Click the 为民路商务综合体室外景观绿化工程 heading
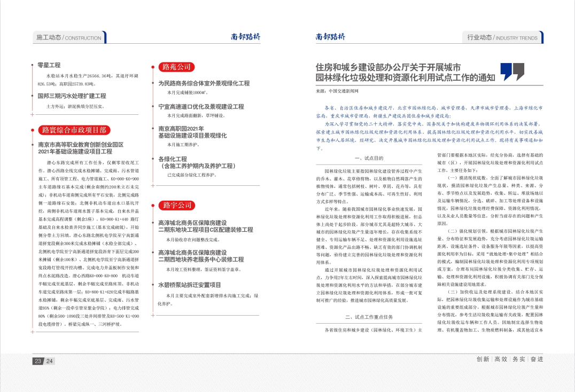The height and width of the screenshot is (392, 575). pos(204,83)
